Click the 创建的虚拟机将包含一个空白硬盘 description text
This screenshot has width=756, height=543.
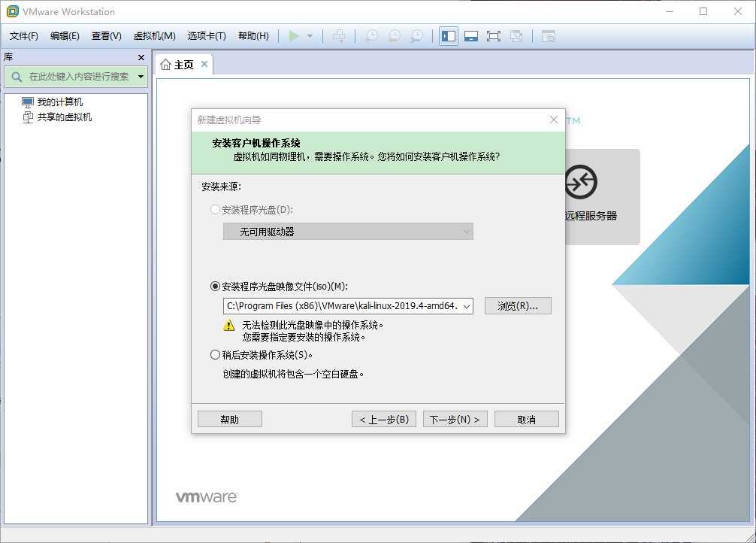293,374
